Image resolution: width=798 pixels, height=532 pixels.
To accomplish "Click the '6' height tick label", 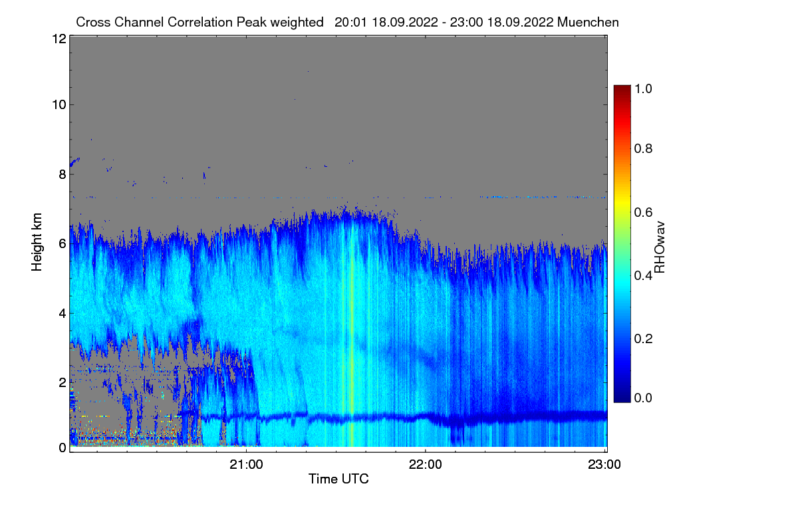I will pyautogui.click(x=62, y=243).
